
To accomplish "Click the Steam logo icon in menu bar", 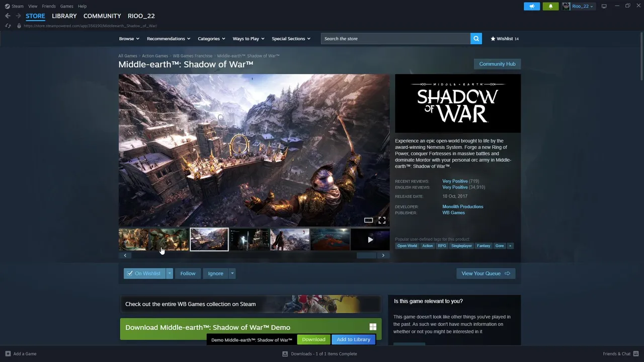I will [x=7, y=6].
